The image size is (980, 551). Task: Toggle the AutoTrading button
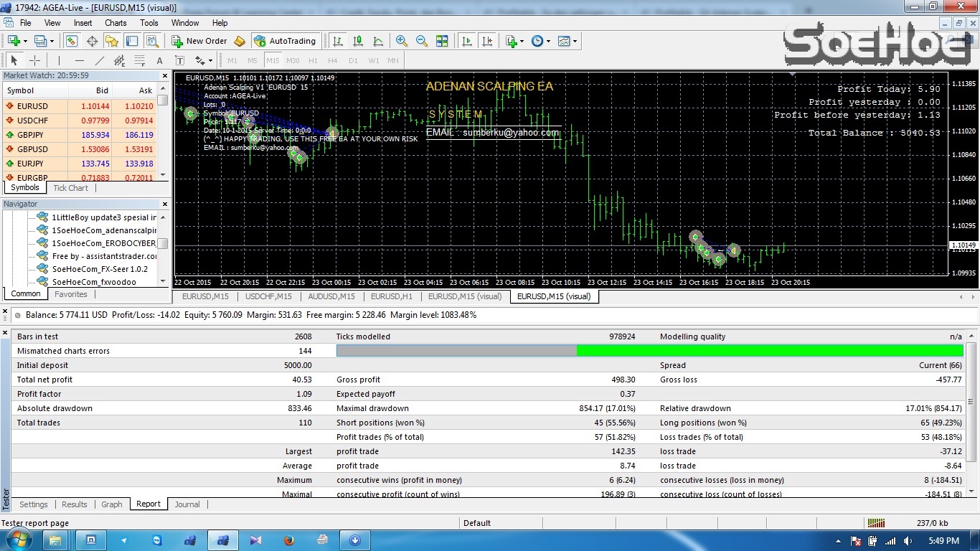pyautogui.click(x=286, y=42)
